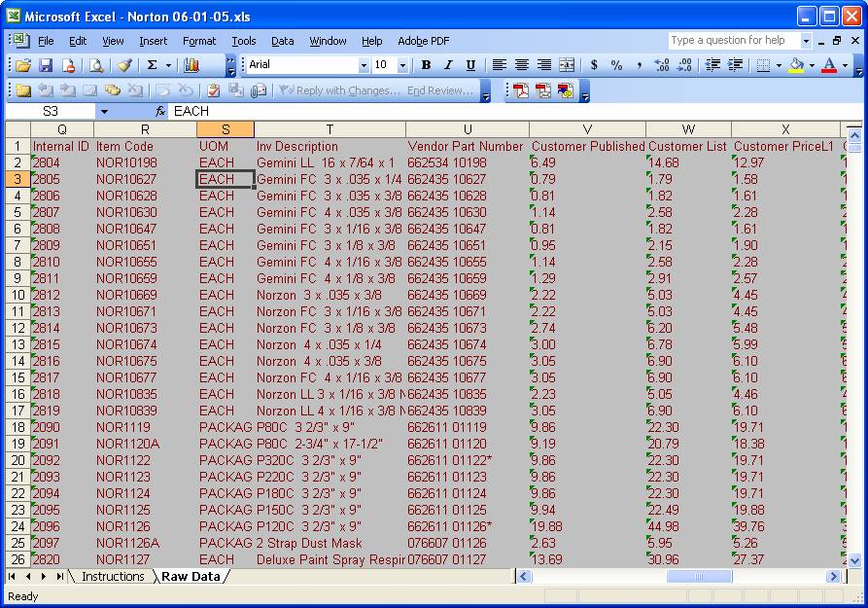The image size is (868, 608).
Task: Select row 18 header
Action: tap(18, 427)
